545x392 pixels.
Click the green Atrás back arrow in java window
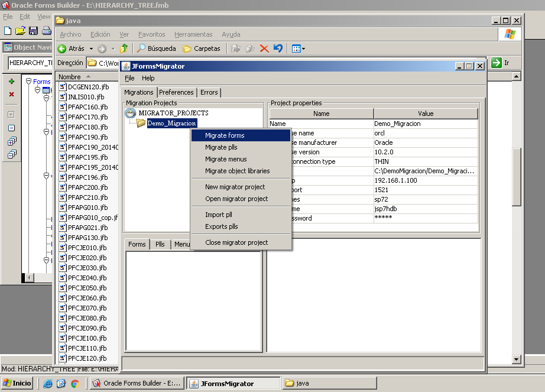(62, 48)
